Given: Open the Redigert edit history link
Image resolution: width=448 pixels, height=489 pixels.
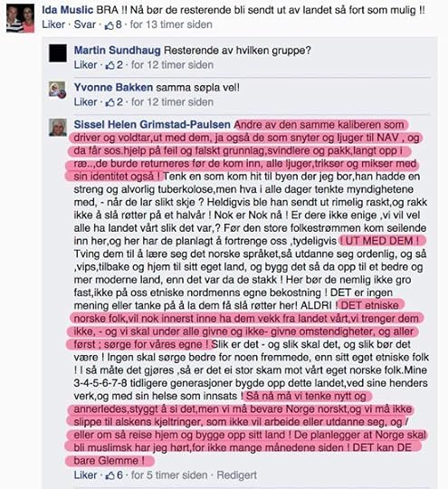Looking at the screenshot, I should click(236, 475).
